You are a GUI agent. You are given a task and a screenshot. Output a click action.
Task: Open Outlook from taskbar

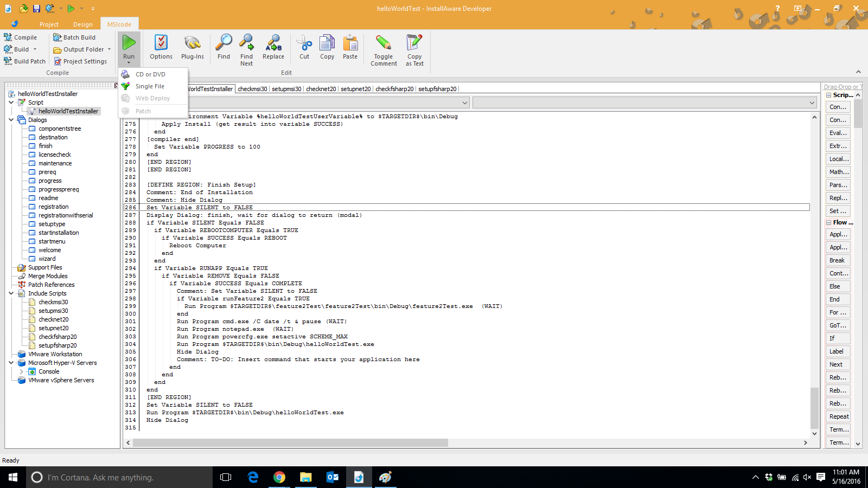tap(333, 477)
